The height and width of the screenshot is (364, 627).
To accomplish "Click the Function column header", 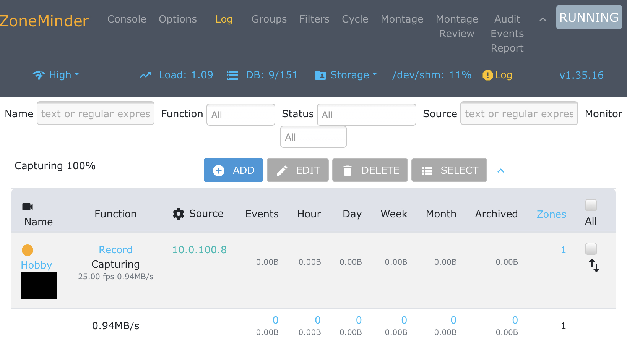I will point(115,214).
